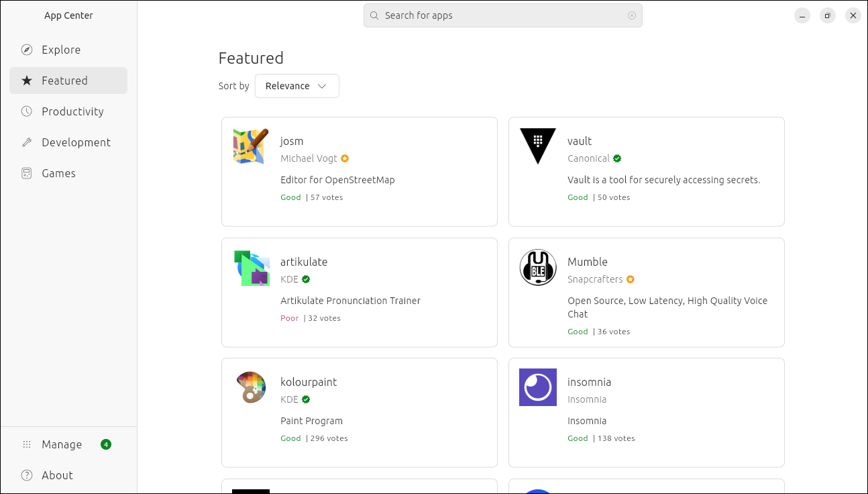This screenshot has width=868, height=494.
Task: Click the Explore compass icon in sidebar
Action: pyautogui.click(x=27, y=50)
